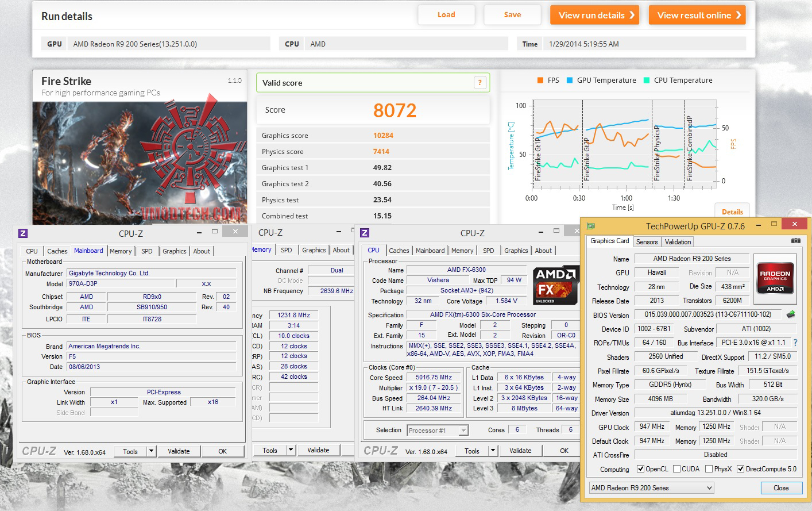Viewport: 812px width, 511px height.
Task: Open the Processor #1 selection dropdown
Action: click(x=438, y=431)
